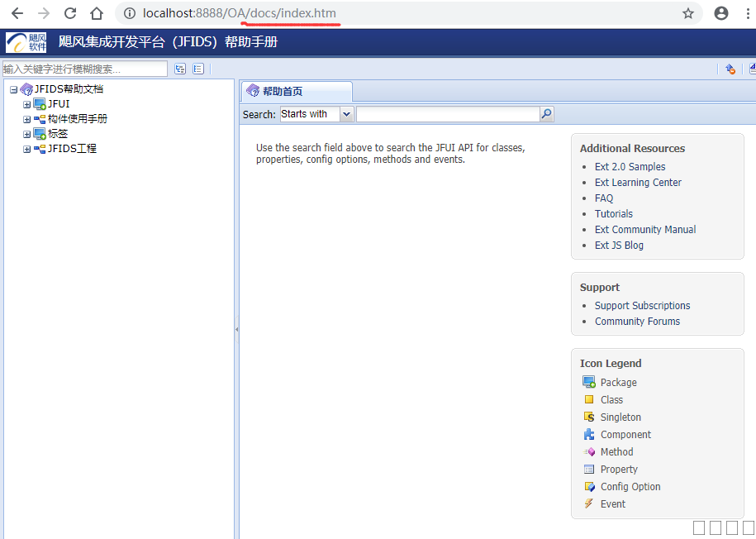Screen dimensions: 756x539
Task: Bookmark this page with the star icon
Action: coord(687,13)
